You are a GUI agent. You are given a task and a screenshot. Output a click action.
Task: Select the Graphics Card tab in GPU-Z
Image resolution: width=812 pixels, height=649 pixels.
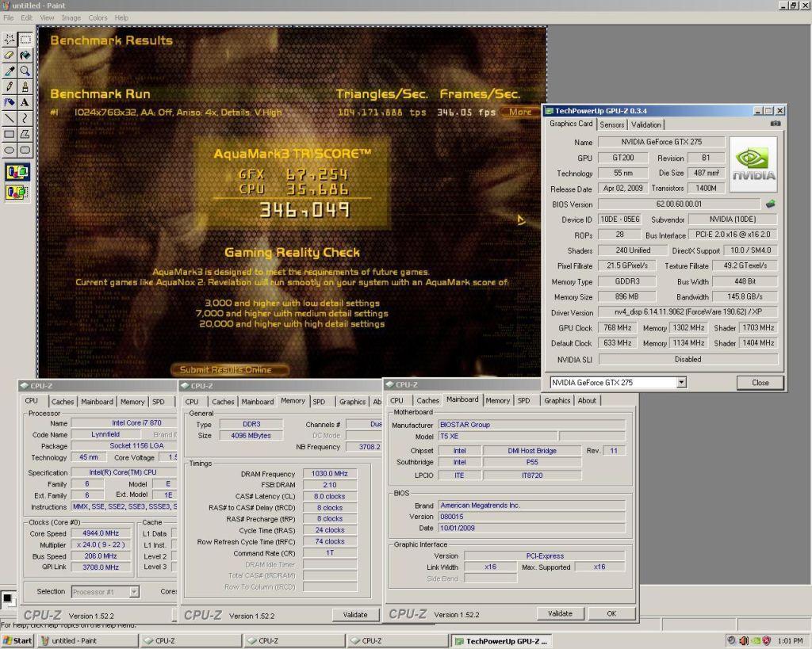point(571,124)
